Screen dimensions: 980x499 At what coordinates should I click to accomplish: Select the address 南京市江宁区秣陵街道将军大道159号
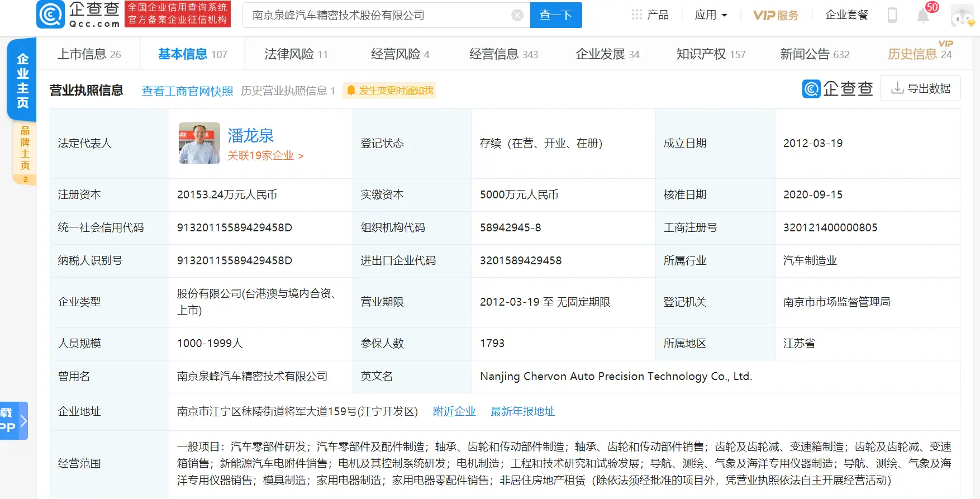point(297,411)
